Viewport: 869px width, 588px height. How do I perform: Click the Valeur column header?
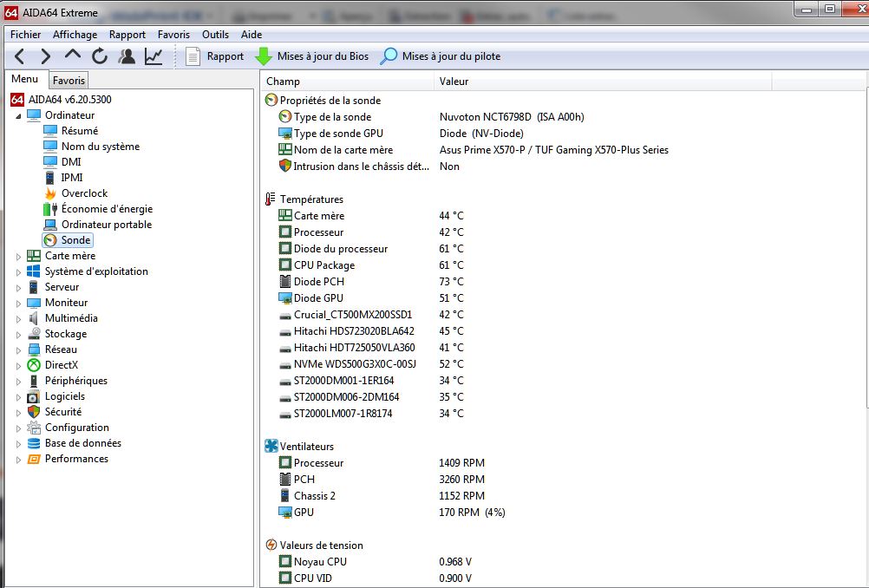coord(603,82)
